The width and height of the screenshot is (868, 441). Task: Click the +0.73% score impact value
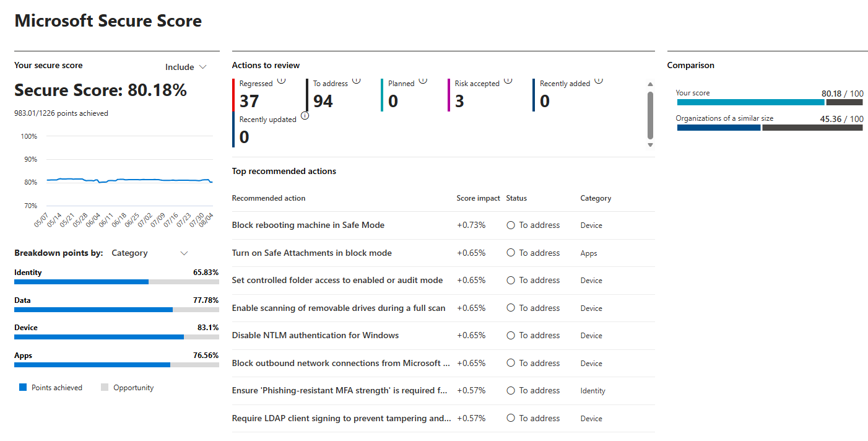pos(471,225)
